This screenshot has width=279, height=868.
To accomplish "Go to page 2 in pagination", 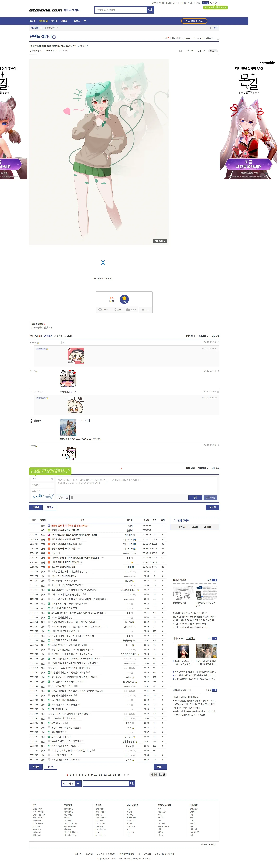I will click(70, 775).
